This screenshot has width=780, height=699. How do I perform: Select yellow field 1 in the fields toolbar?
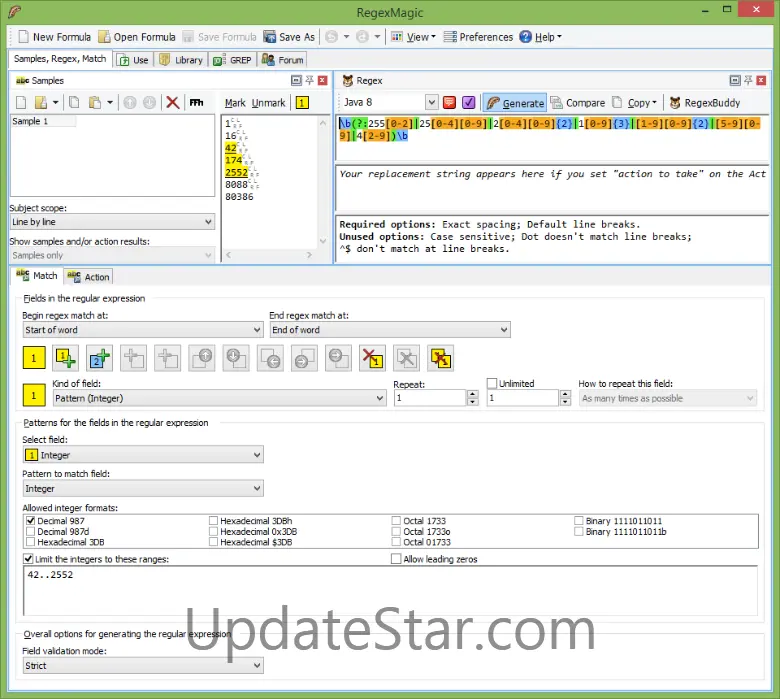pyautogui.click(x=34, y=358)
